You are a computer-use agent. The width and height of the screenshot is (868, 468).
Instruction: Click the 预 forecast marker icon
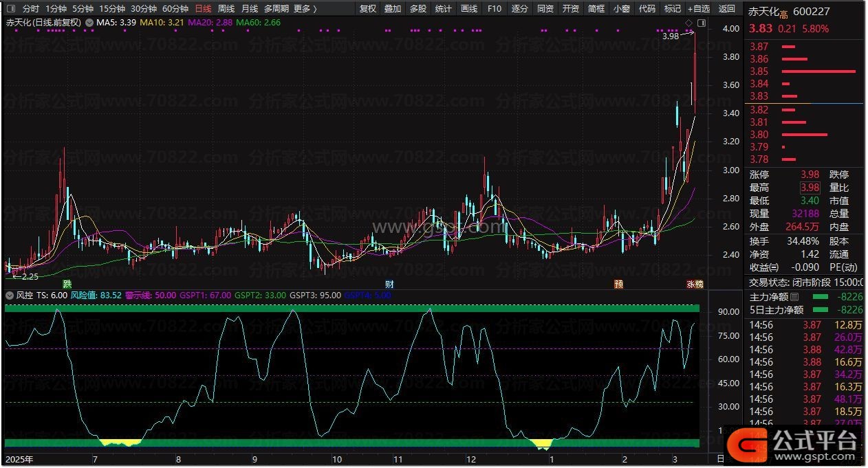click(618, 283)
